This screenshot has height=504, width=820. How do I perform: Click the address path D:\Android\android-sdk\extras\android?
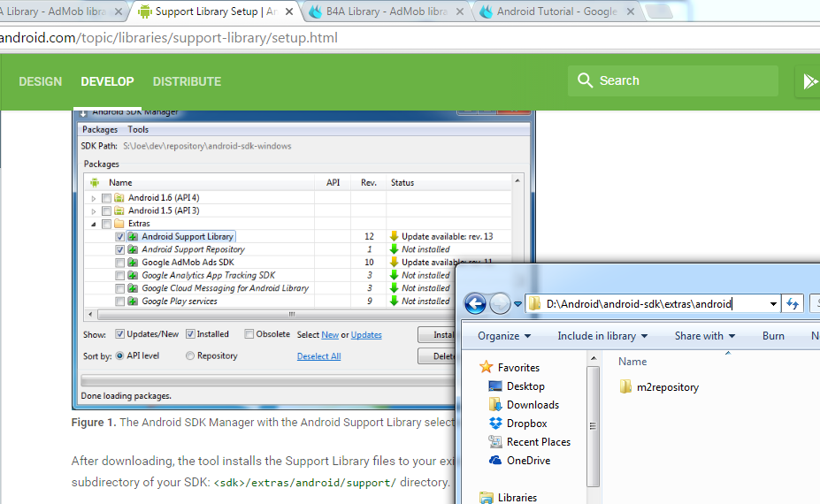tap(639, 304)
